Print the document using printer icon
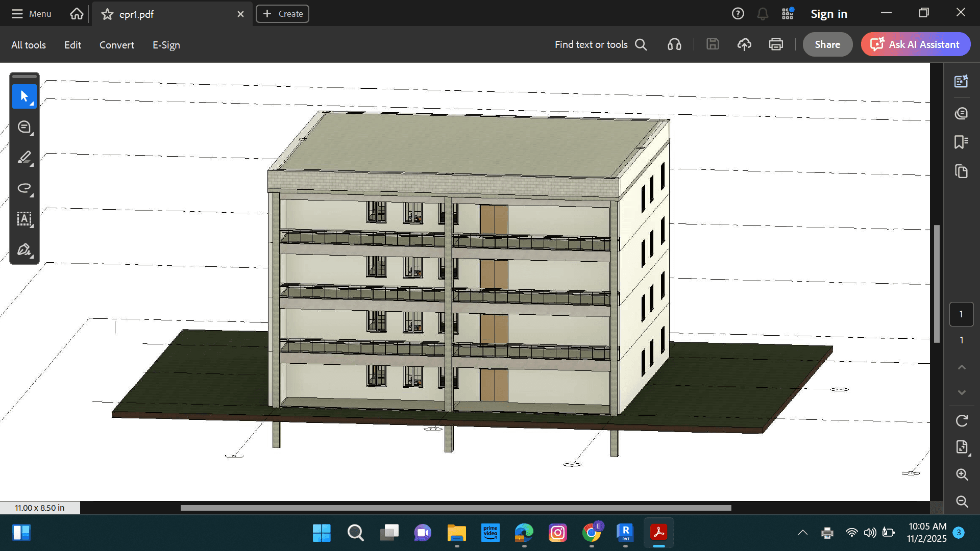 (776, 45)
